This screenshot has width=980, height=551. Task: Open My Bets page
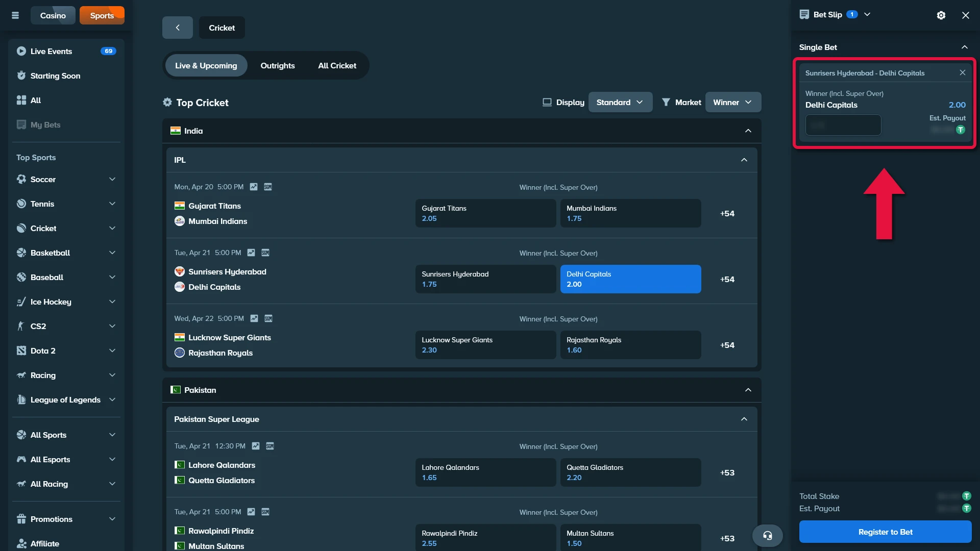click(66, 124)
